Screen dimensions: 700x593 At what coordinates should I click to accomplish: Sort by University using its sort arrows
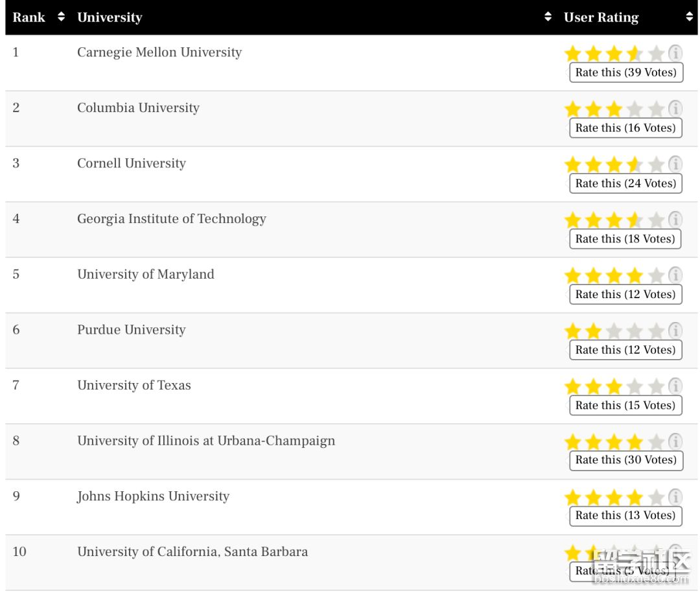coord(548,17)
